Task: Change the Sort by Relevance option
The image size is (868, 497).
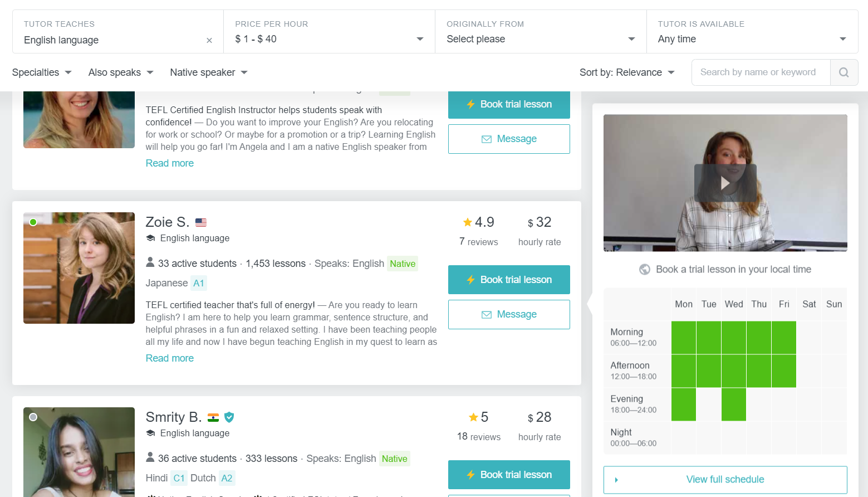Action: (x=627, y=72)
